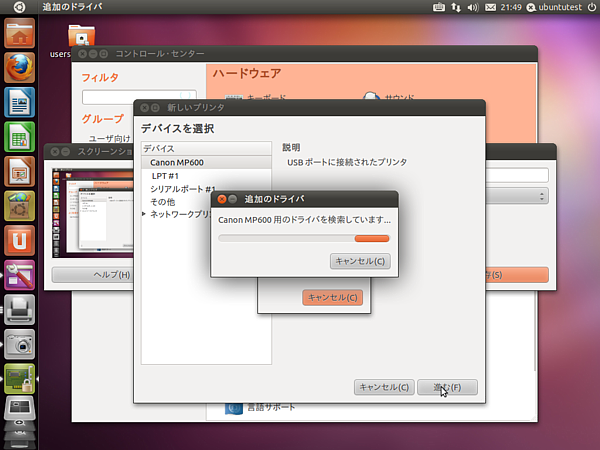Select シリアルポート #1 device
600x450 pixels.
coord(183,189)
